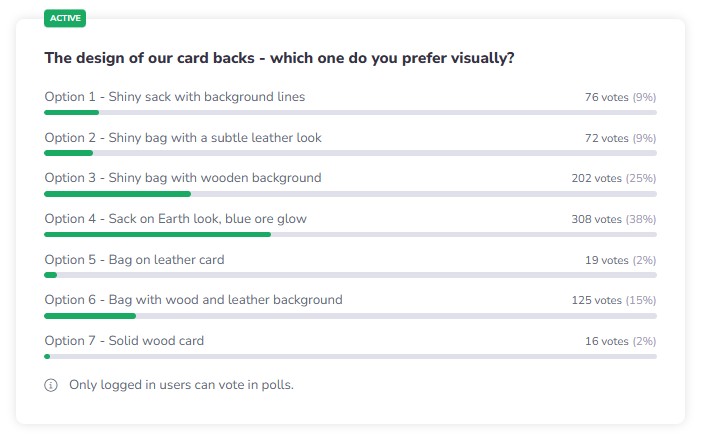This screenshot has width=701, height=439.
Task: Click the Option 3 progress bar
Action: tap(117, 193)
